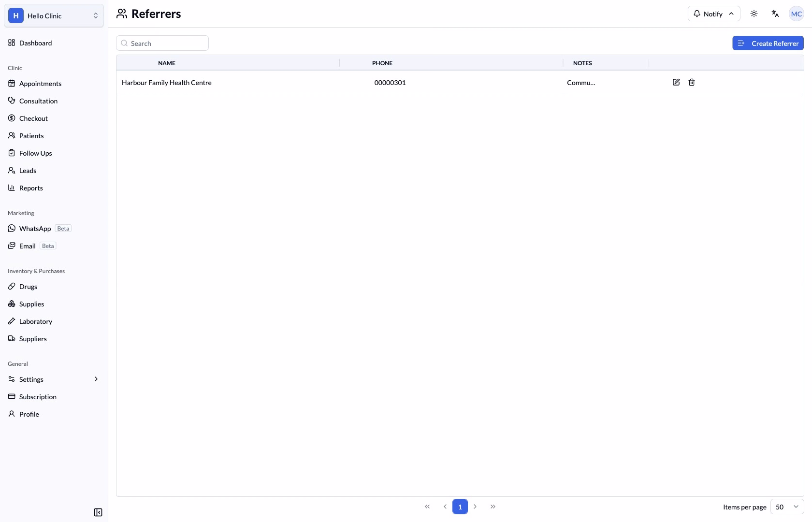Click the Drugs pill icon
Viewport: 812px width, 522px height.
[x=12, y=286]
